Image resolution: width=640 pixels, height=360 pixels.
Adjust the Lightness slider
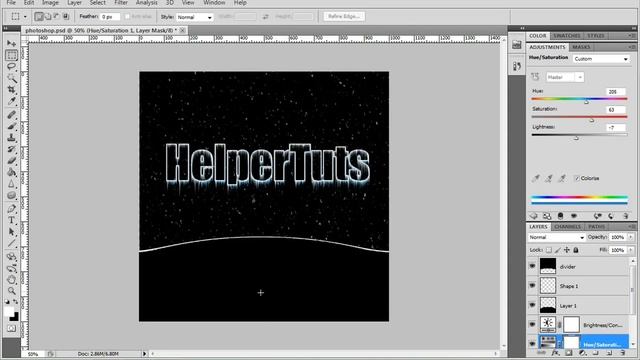point(576,138)
